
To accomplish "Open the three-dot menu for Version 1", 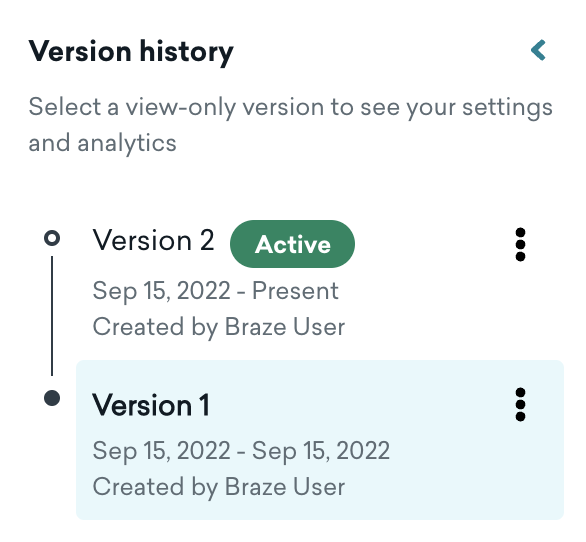I will pos(520,405).
